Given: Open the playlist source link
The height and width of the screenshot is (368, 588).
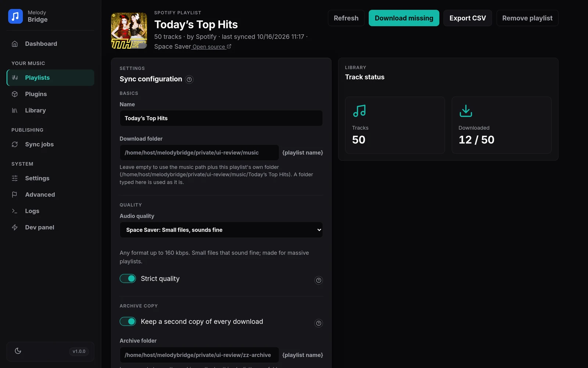Looking at the screenshot, I should (x=212, y=47).
